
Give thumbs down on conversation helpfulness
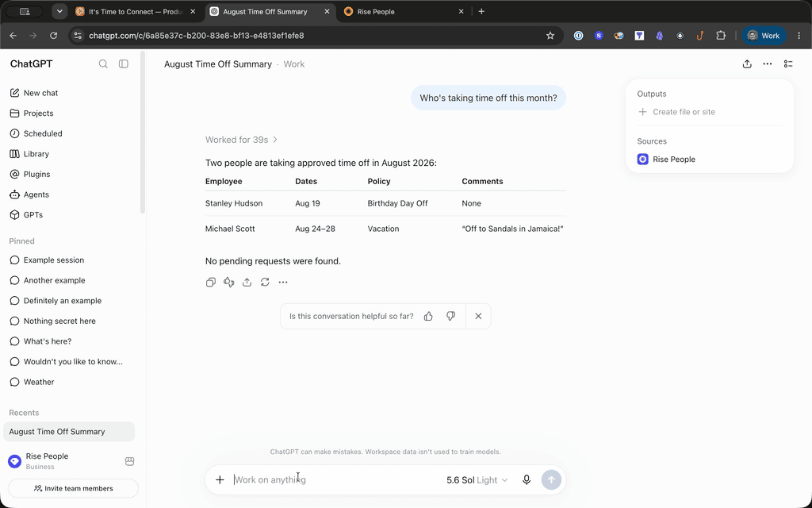(x=450, y=316)
